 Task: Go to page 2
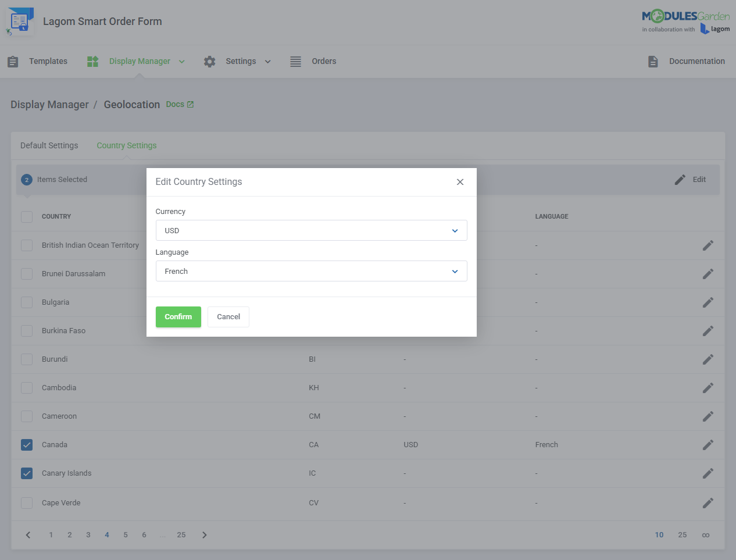pyautogui.click(x=70, y=535)
